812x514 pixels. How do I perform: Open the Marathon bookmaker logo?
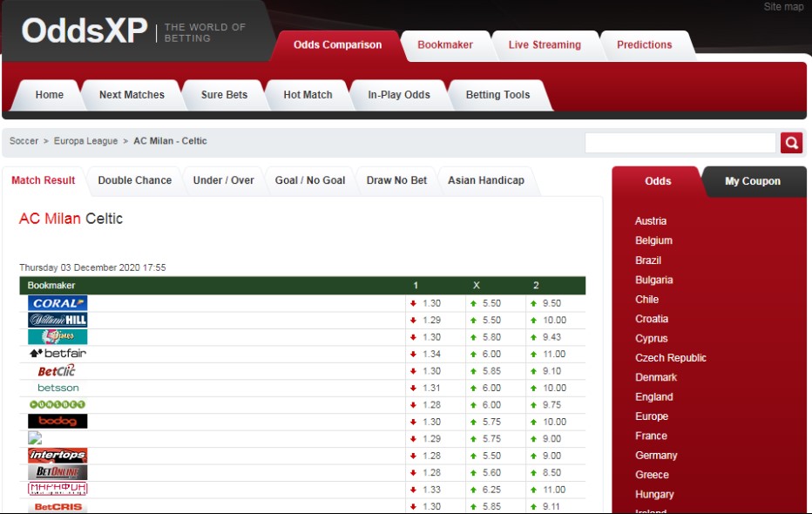[x=58, y=489]
